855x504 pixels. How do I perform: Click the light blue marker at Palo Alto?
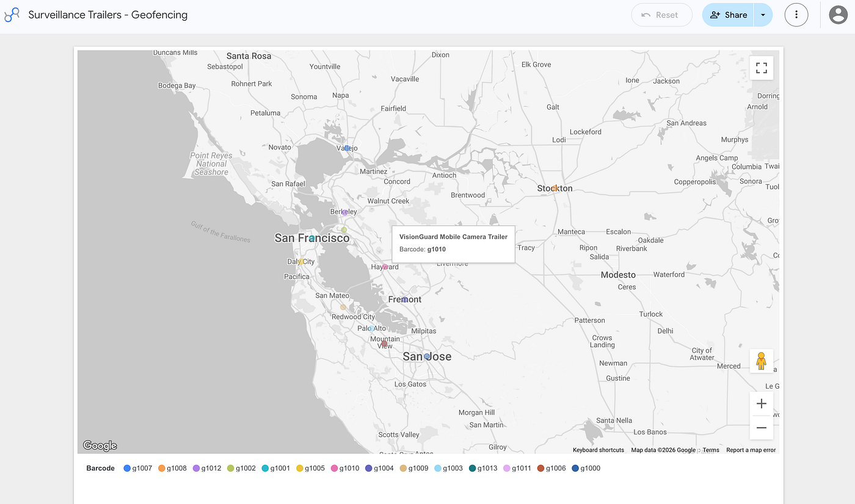coord(371,328)
